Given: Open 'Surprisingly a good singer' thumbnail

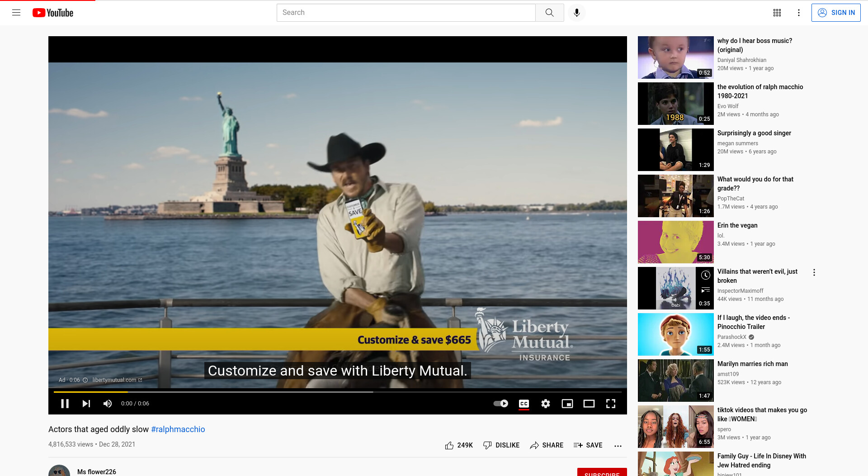Looking at the screenshot, I should [x=675, y=150].
